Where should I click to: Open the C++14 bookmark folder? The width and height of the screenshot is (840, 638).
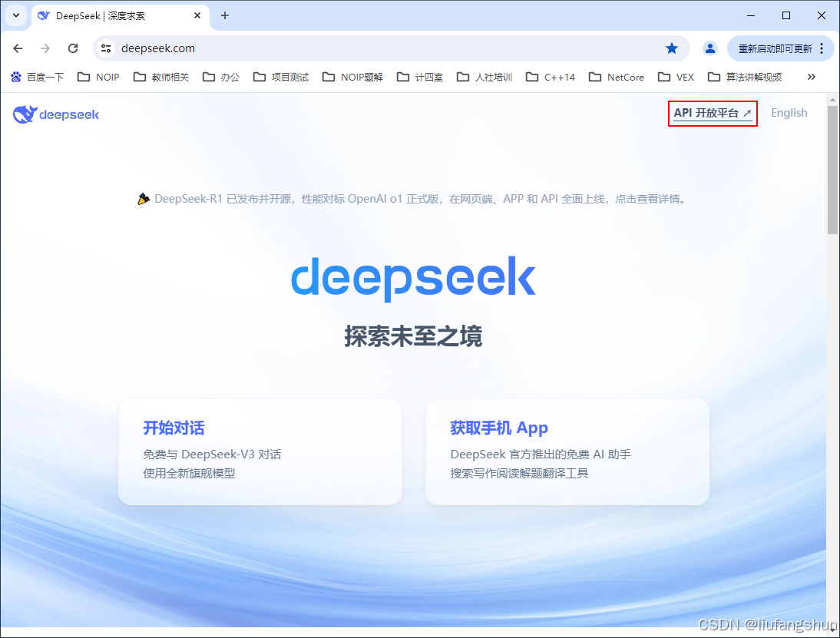coord(551,77)
